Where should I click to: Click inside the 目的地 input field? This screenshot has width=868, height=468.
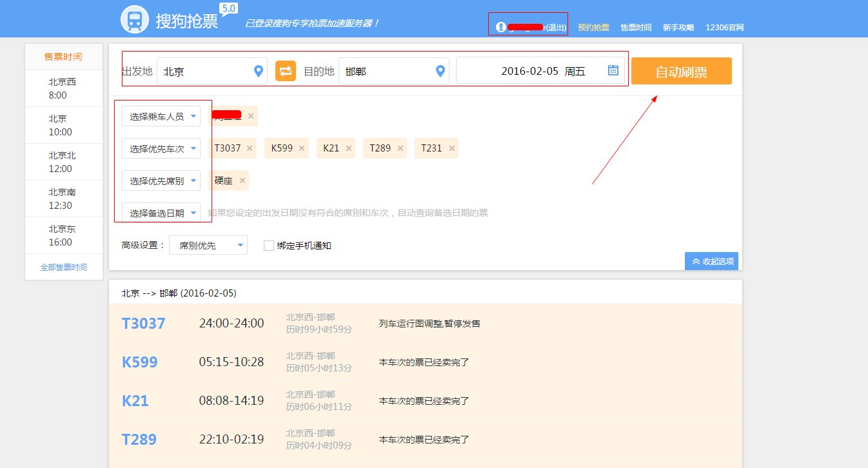pyautogui.click(x=387, y=71)
